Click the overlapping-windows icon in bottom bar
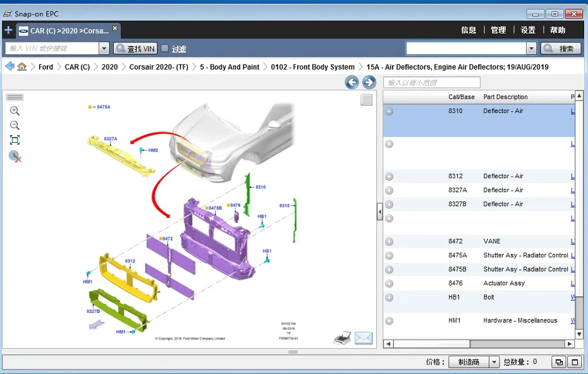Image resolution: width=588 pixels, height=374 pixels. [559, 362]
